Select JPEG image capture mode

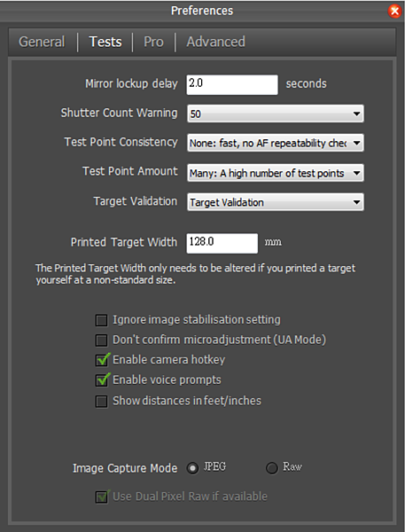pos(192,468)
